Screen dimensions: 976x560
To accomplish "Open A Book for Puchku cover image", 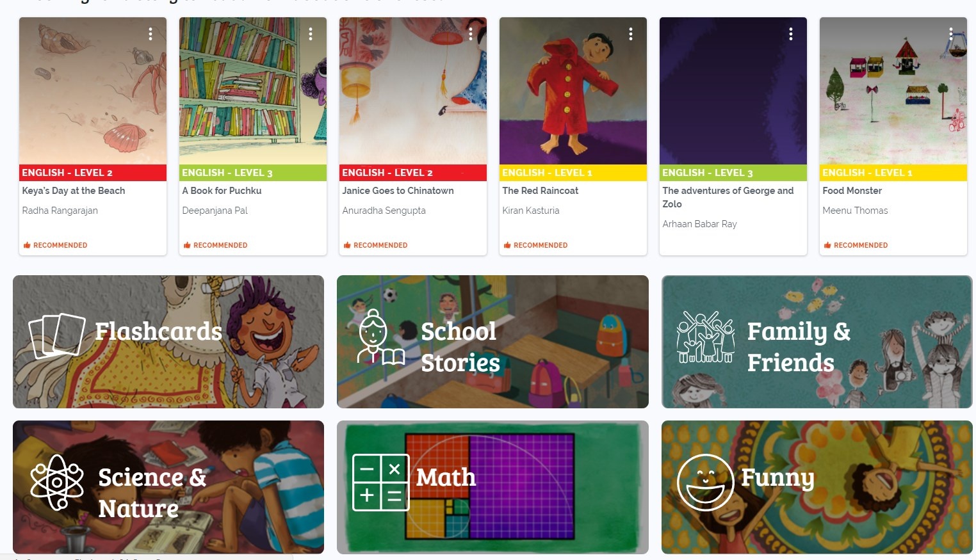I will point(253,91).
